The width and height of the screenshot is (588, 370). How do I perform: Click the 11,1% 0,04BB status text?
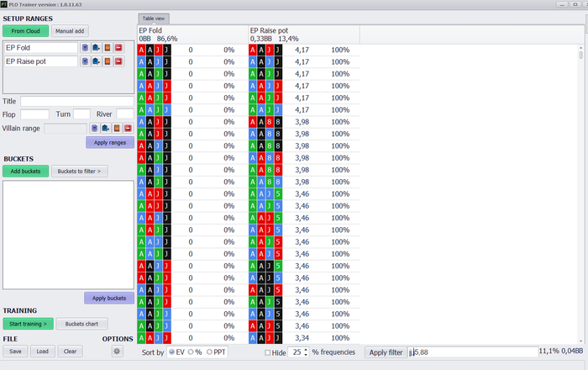tap(560, 351)
